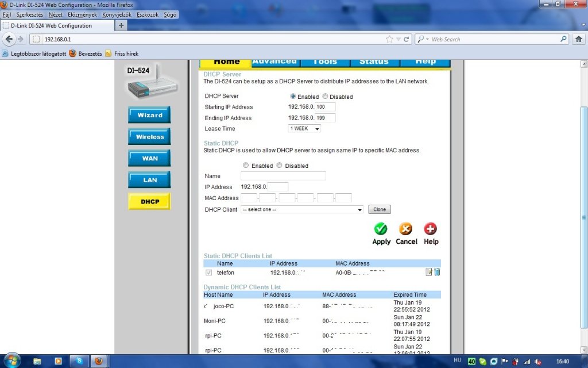Bookmark this page with the star icon
The width and height of the screenshot is (588, 368).
click(x=389, y=39)
